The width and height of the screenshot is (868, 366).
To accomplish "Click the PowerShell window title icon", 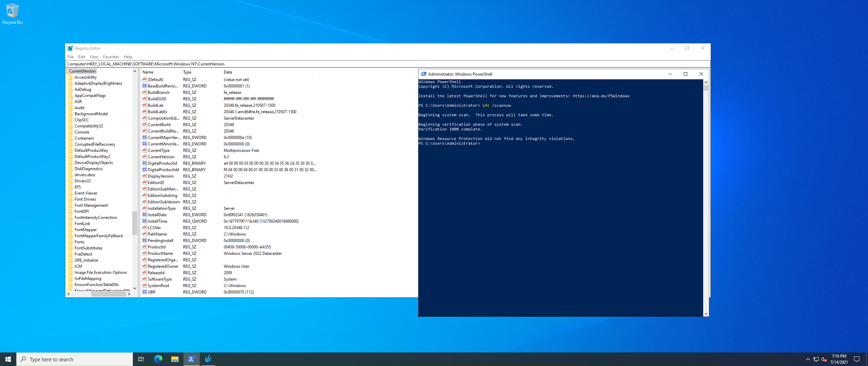I will pos(423,74).
